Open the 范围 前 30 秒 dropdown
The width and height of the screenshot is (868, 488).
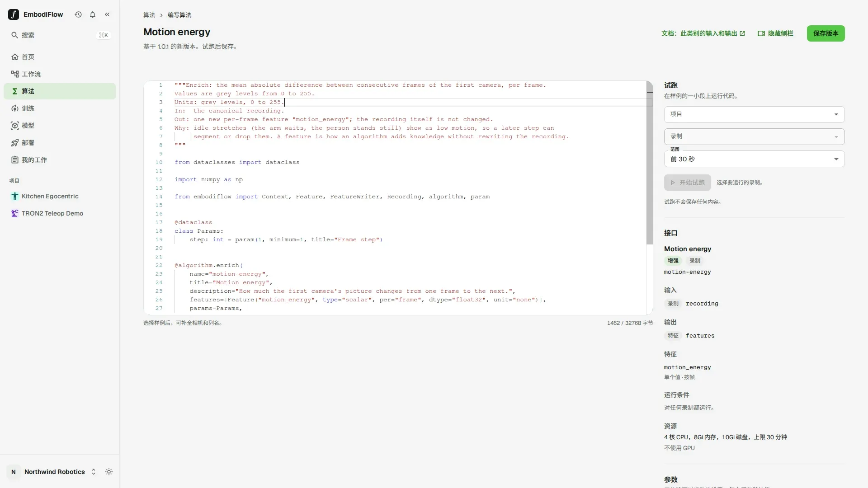tap(754, 159)
